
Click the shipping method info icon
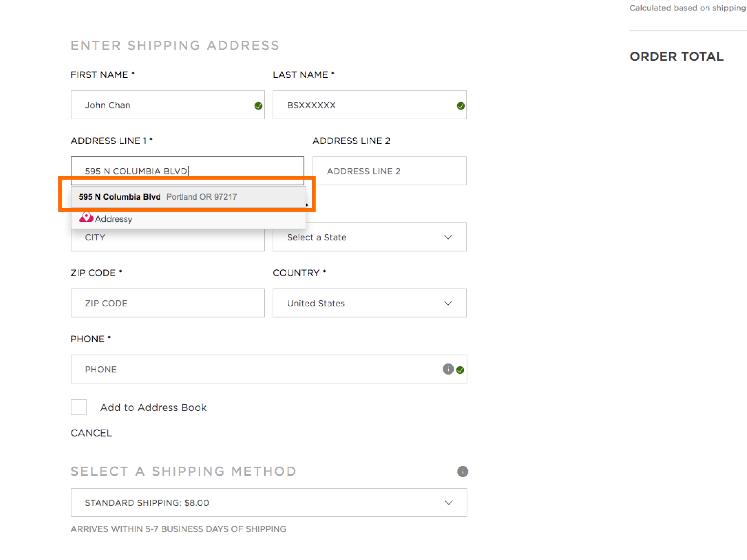pyautogui.click(x=462, y=471)
